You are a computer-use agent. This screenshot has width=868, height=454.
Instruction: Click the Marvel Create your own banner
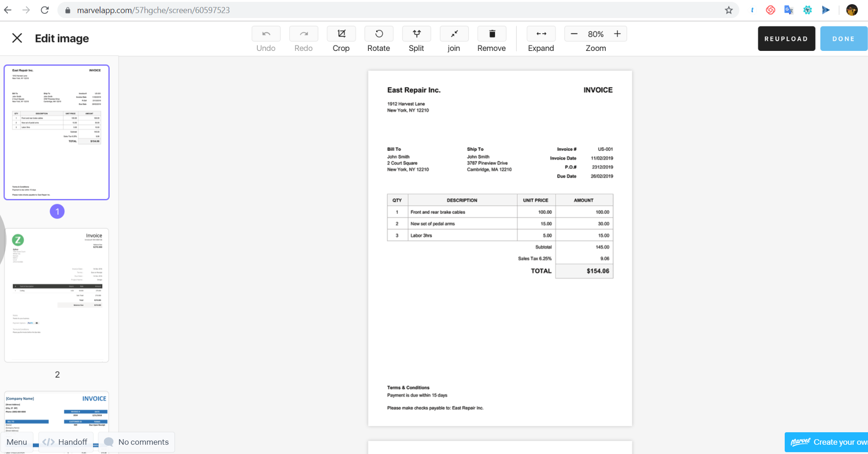pos(826,442)
